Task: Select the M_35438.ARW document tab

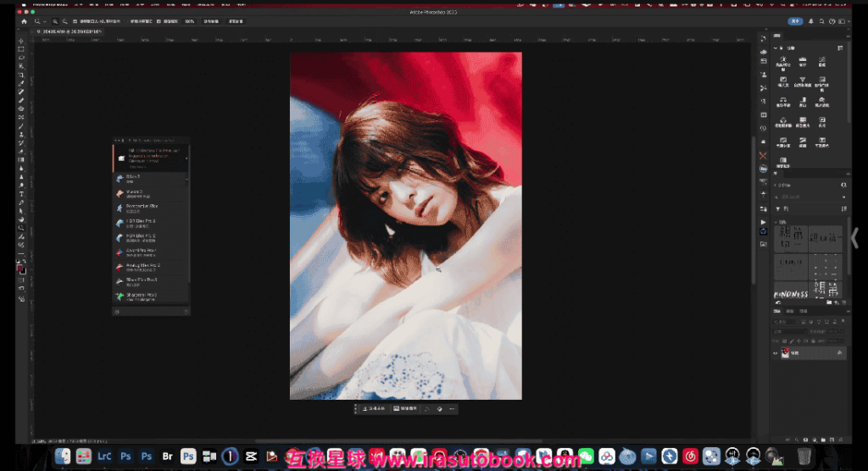Action: 70,31
